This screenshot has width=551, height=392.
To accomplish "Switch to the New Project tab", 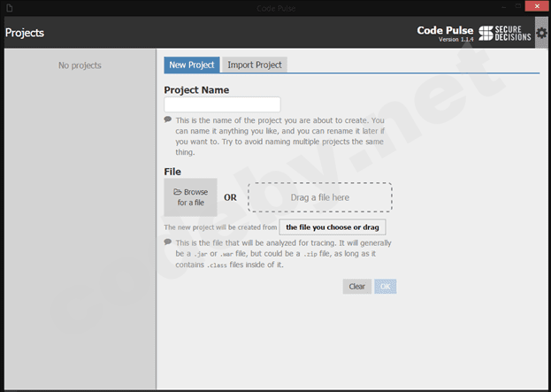I will tap(192, 65).
